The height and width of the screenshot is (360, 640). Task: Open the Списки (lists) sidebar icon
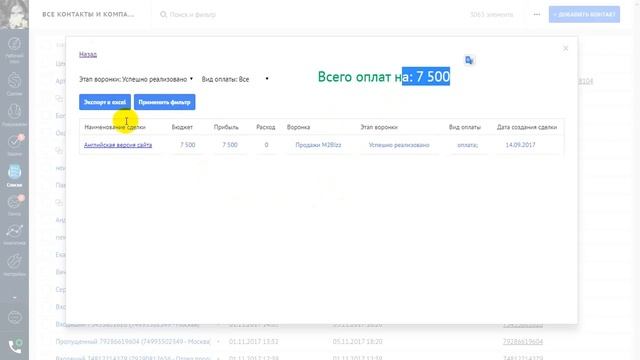(x=14, y=176)
